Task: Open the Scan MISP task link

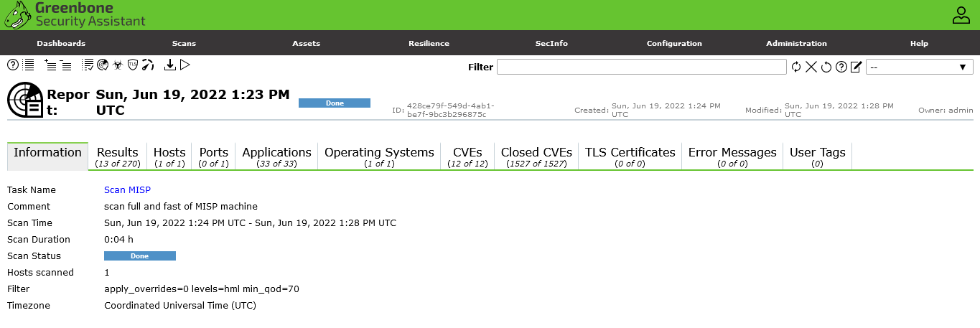Action: [127, 190]
